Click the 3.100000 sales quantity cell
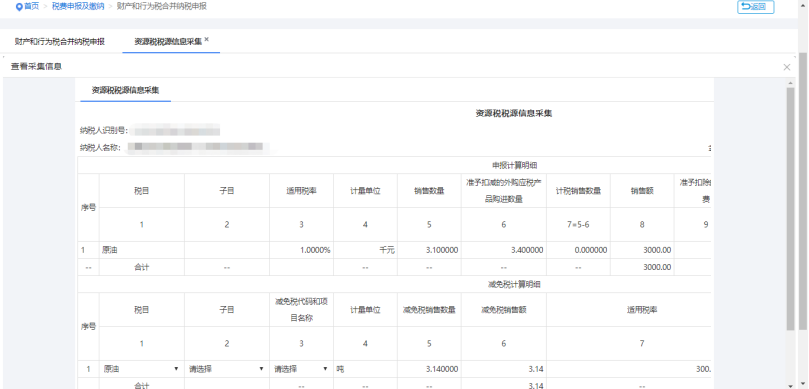The width and height of the screenshot is (809, 389). [x=429, y=250]
